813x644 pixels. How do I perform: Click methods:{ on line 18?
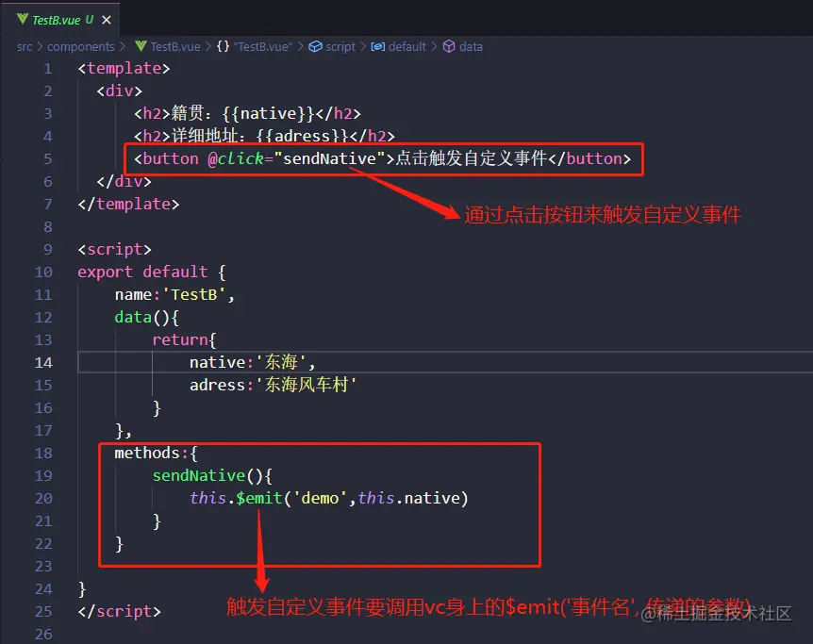point(156,454)
